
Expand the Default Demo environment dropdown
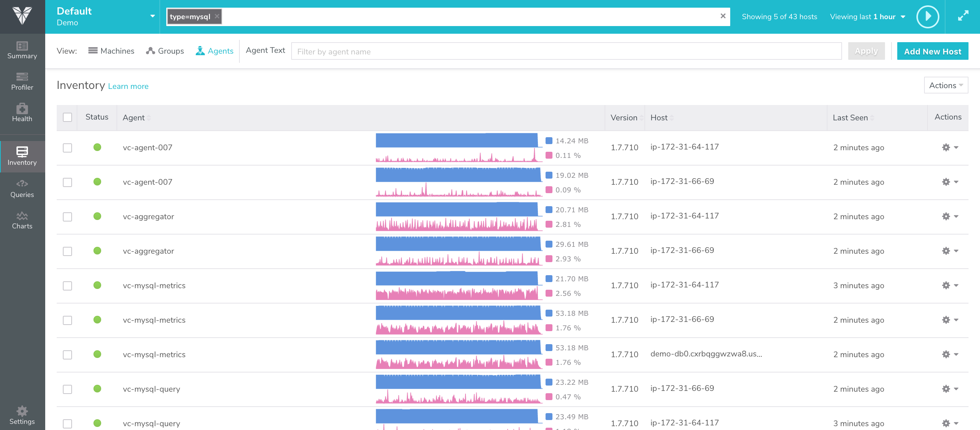pos(152,16)
